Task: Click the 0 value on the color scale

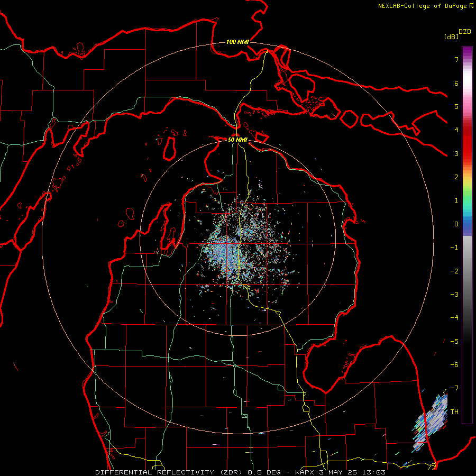Action: click(456, 224)
